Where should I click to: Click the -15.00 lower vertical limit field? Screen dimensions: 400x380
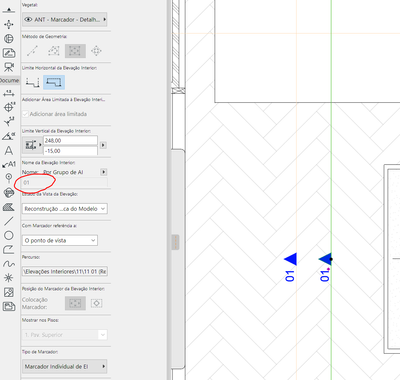point(70,151)
